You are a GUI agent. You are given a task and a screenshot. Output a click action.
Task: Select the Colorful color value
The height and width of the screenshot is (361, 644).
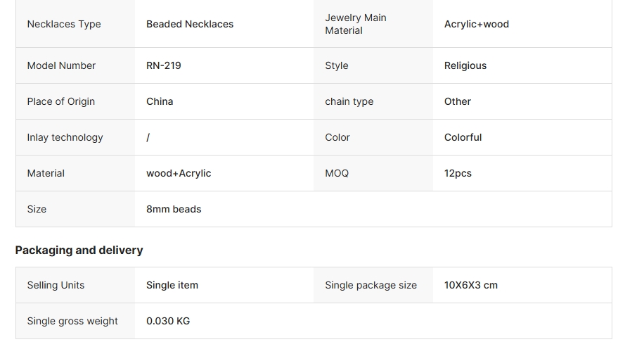pyautogui.click(x=463, y=137)
